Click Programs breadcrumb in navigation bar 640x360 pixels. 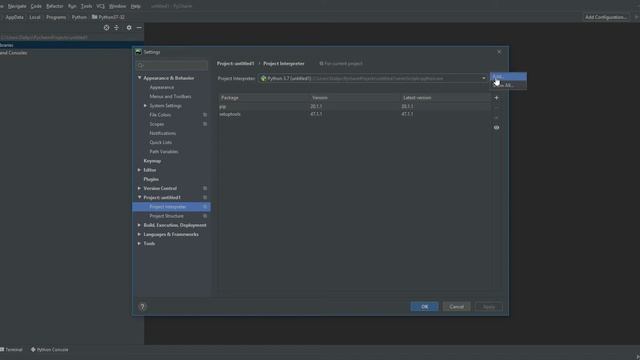56,17
